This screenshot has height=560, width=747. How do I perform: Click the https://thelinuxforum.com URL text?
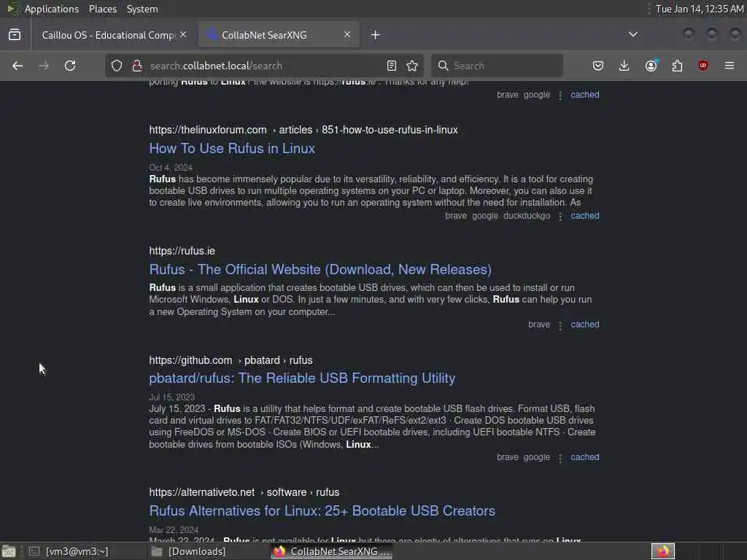coord(208,130)
